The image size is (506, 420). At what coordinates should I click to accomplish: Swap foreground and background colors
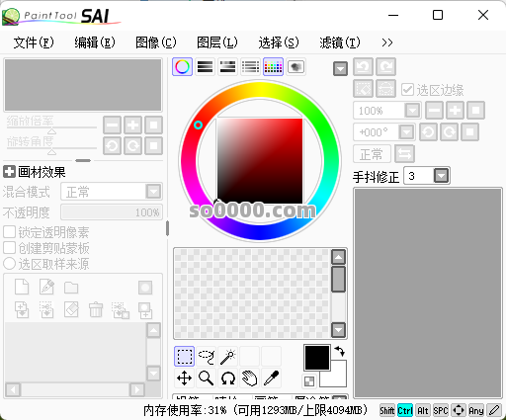tap(340, 351)
